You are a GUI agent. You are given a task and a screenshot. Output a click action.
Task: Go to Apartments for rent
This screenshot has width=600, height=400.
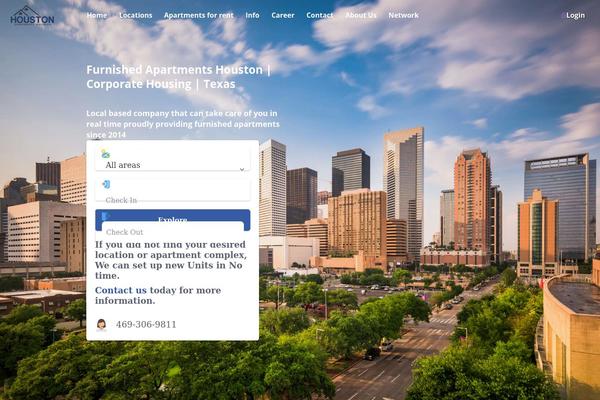coord(199,15)
